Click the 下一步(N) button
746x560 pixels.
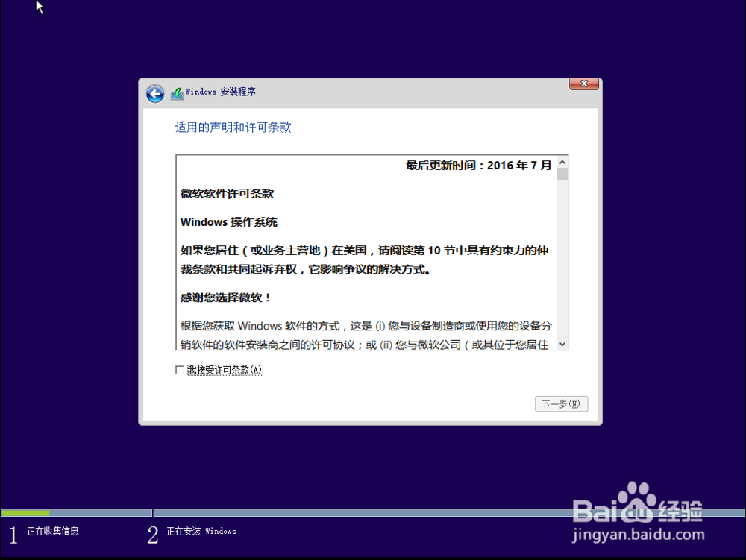(562, 404)
